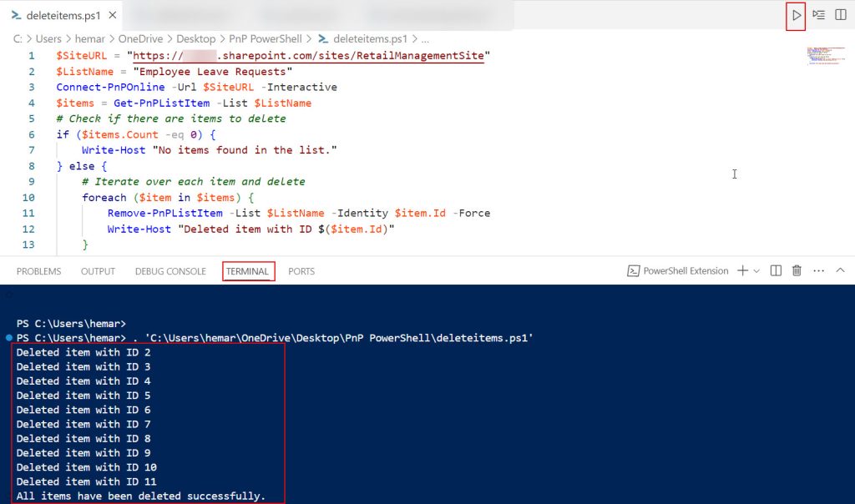This screenshot has height=504, width=855.
Task: Close the deleteitems.ps1 tab
Action: [x=113, y=15]
